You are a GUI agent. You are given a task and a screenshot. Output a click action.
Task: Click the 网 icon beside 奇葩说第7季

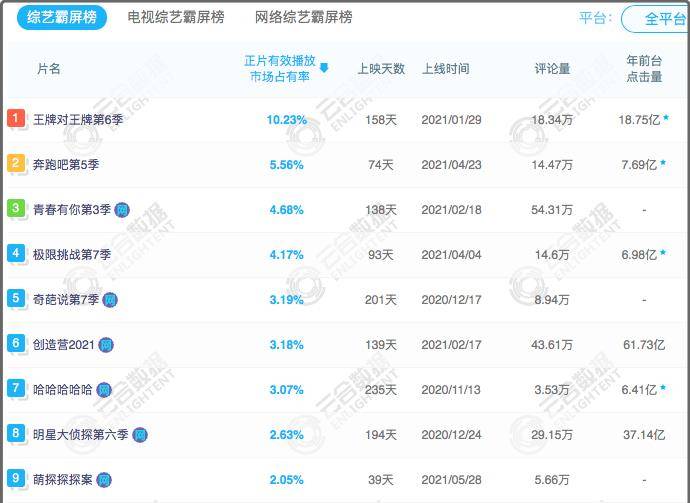pos(110,300)
